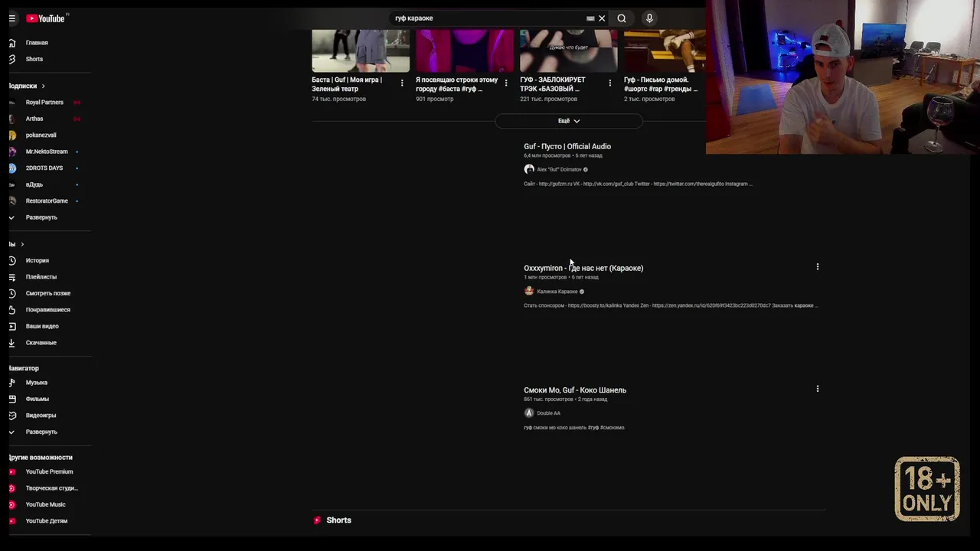Open options for Я посвящаю строки video
The image size is (980, 551).
(x=506, y=83)
